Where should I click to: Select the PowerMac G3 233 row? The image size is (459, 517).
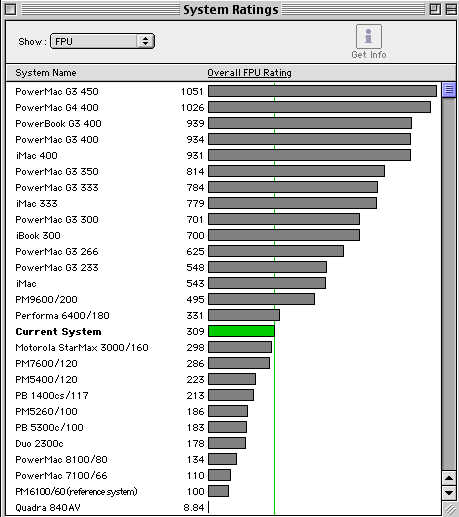(x=223, y=267)
